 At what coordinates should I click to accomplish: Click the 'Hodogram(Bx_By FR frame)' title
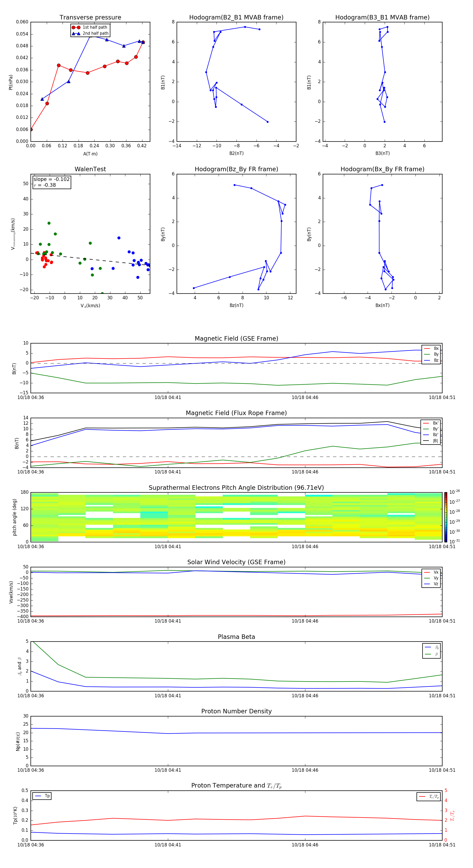pos(382,169)
